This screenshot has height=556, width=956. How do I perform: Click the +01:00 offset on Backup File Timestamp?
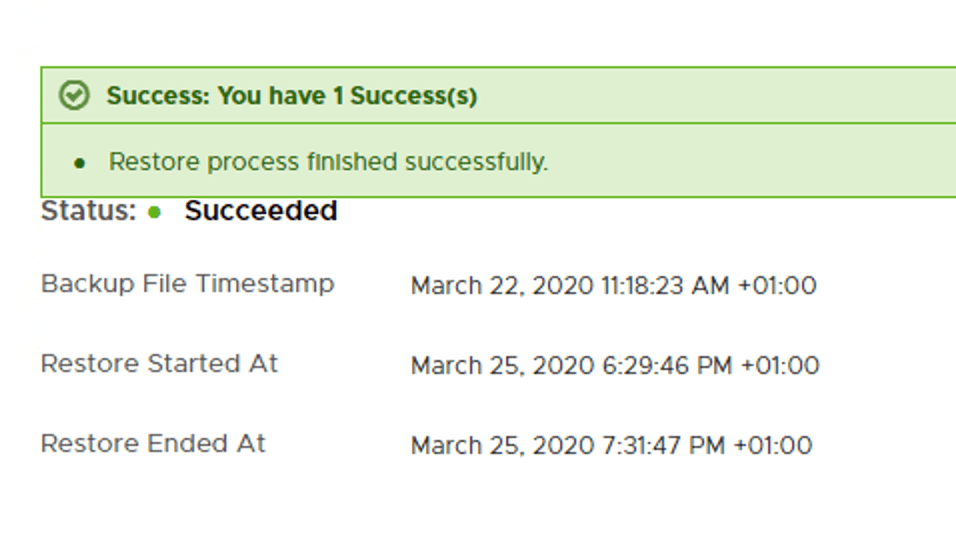tap(777, 286)
